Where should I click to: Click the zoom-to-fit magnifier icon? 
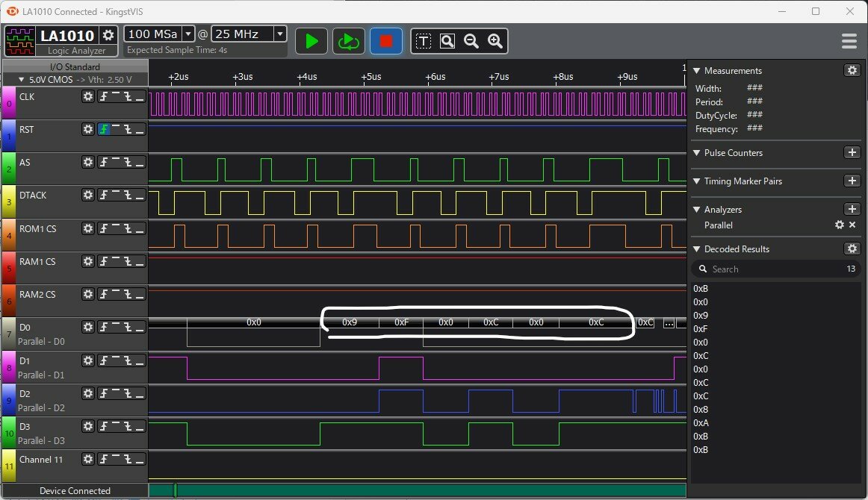pyautogui.click(x=447, y=41)
